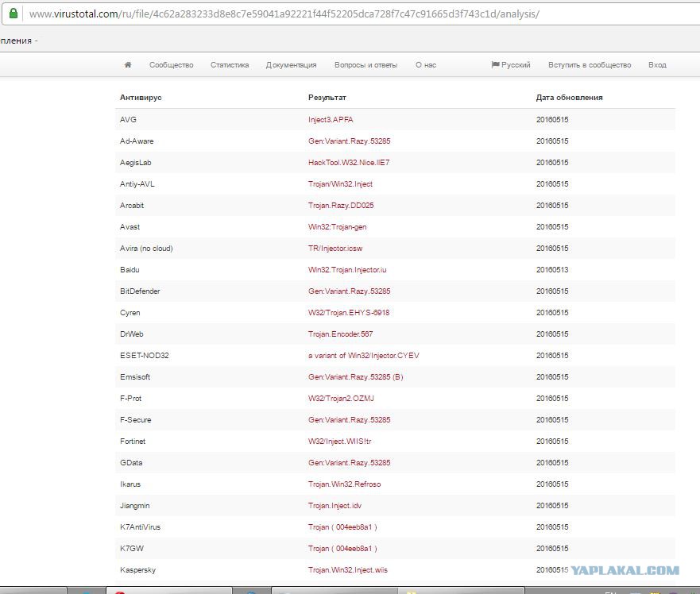Open Вопросы и ответы page
700x594 pixels.
[366, 64]
